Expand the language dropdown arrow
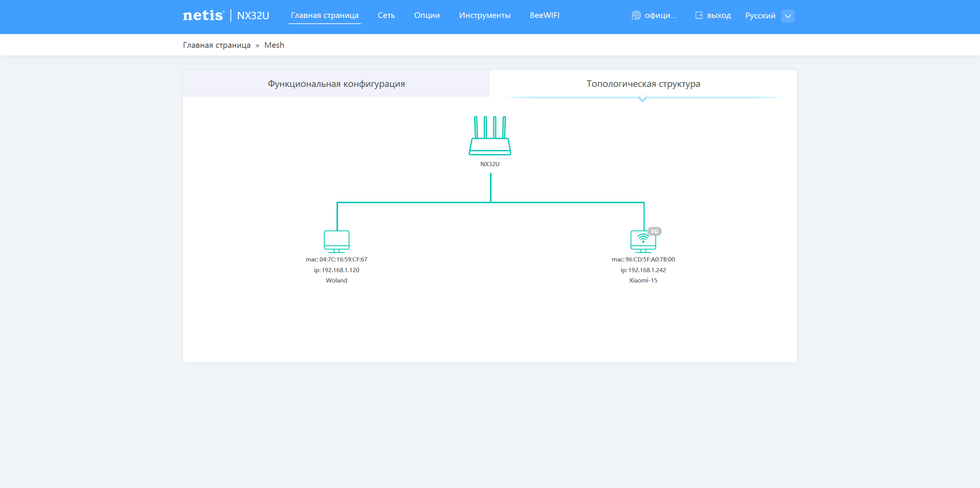980x488 pixels. [787, 16]
